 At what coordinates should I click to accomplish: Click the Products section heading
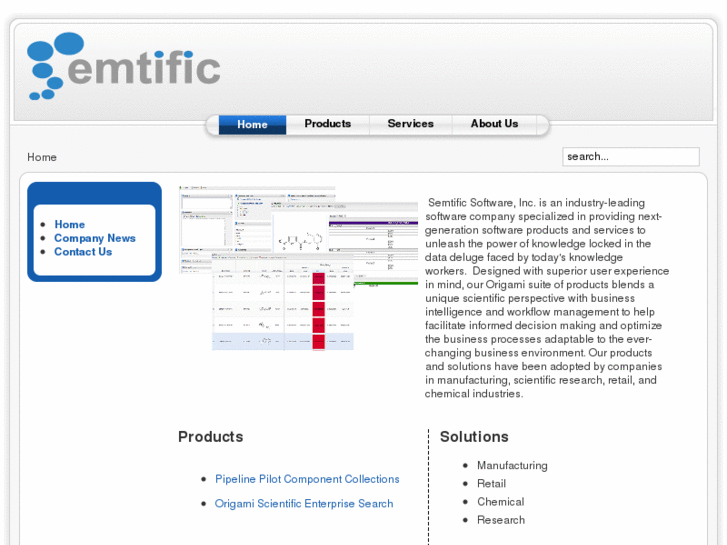point(210,437)
